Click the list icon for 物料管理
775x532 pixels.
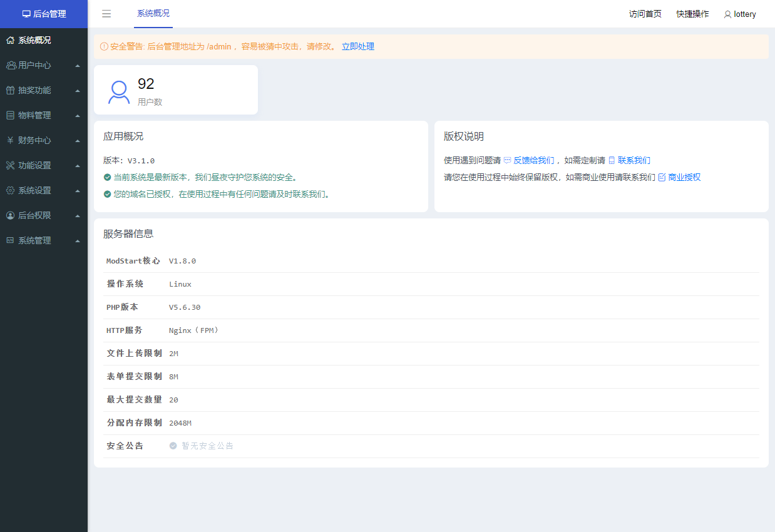click(11, 115)
